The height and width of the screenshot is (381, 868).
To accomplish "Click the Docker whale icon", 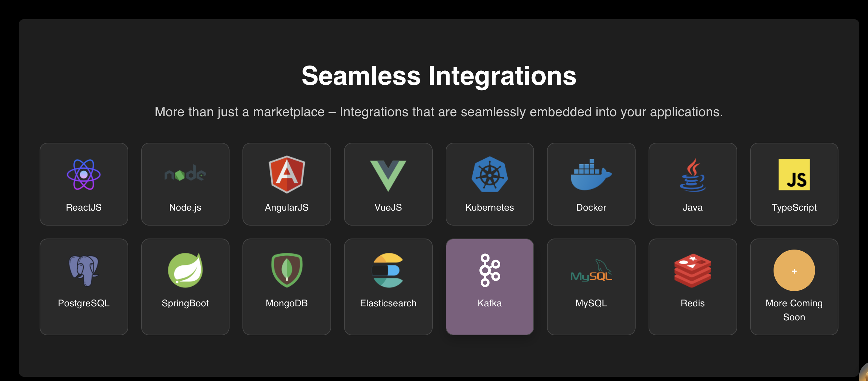I will click(591, 175).
